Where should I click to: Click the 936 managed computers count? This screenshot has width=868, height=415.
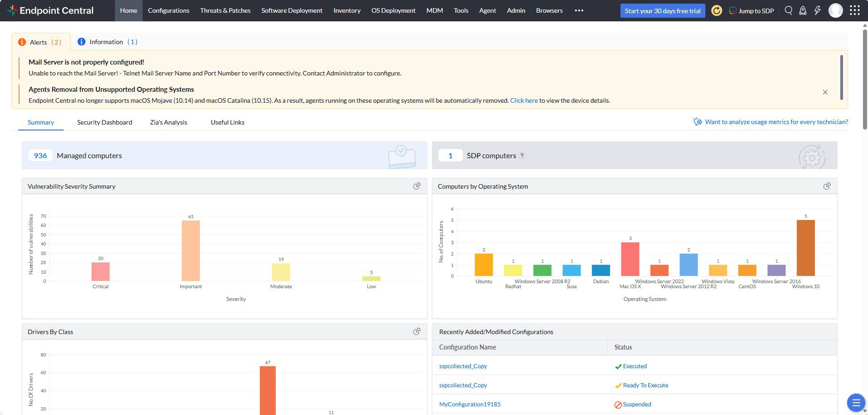(x=40, y=155)
